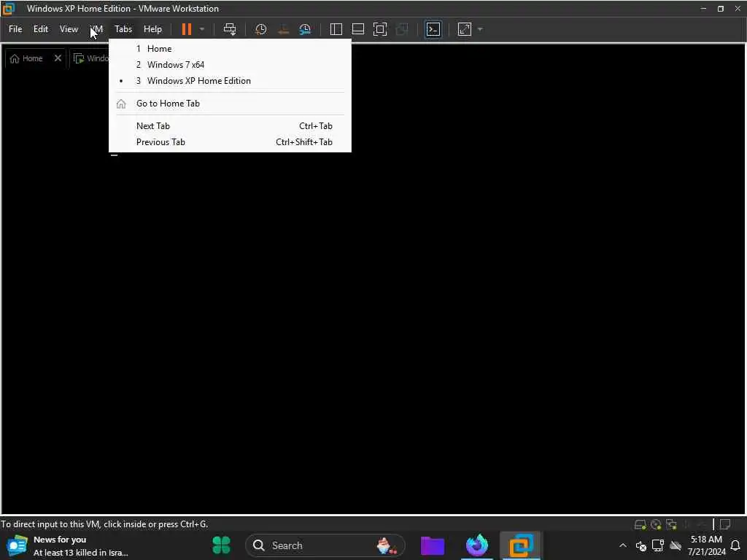The width and height of the screenshot is (747, 560).
Task: Open the notifications bell
Action: [x=735, y=545]
